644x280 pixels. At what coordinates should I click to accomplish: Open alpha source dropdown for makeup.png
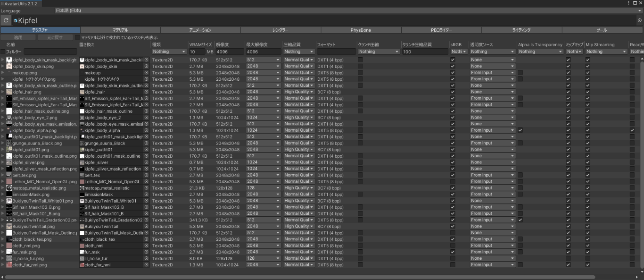492,73
